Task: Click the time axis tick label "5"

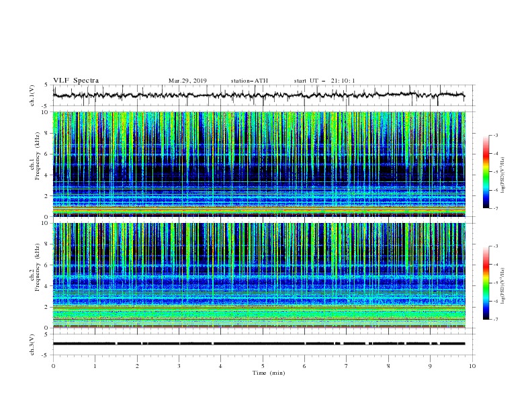Action: coord(263,366)
